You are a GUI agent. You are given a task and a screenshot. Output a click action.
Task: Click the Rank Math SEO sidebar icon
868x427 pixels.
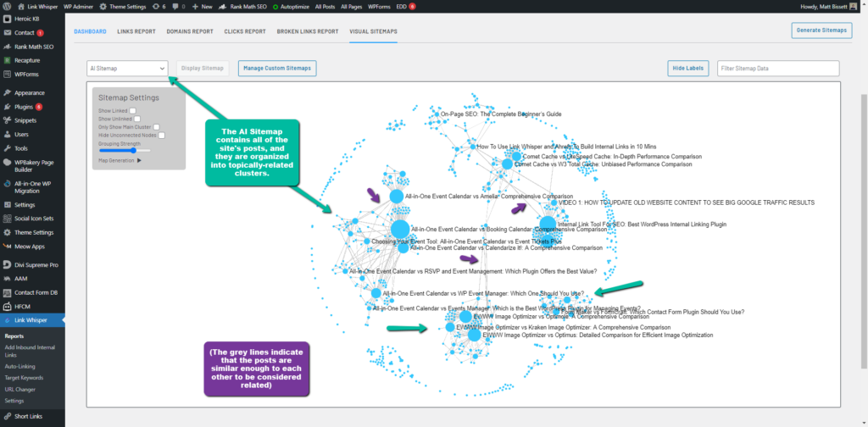point(7,47)
